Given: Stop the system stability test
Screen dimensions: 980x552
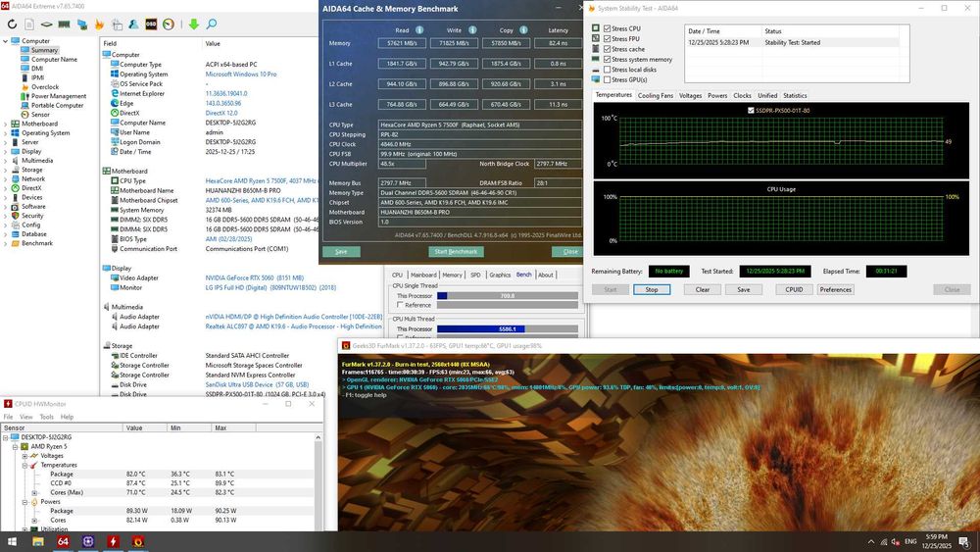Looking at the screenshot, I should [652, 290].
